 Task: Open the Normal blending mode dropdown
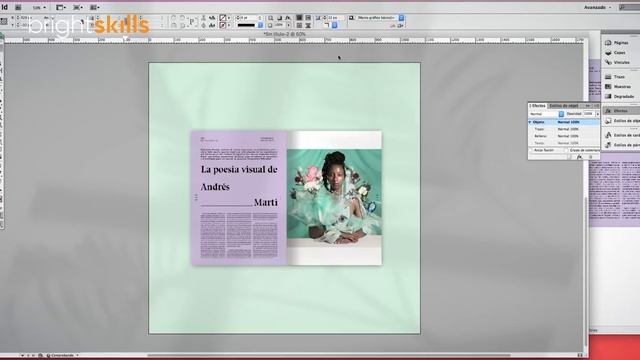coord(547,114)
